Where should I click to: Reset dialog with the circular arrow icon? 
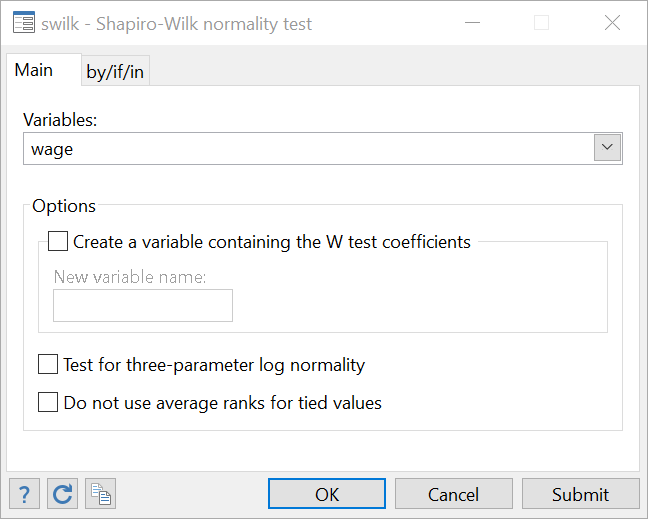62,494
